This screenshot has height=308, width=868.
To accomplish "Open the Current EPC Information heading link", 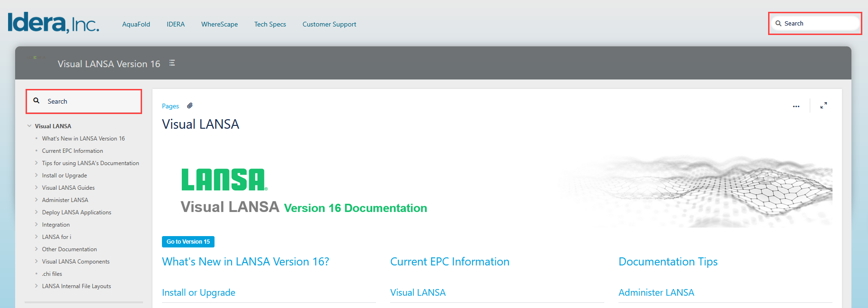I will [x=449, y=262].
